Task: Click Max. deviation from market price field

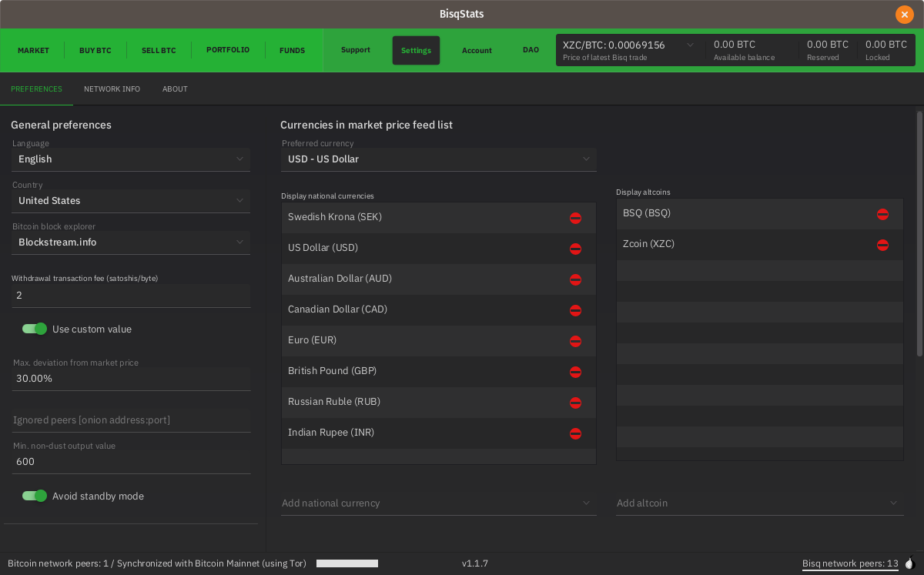Action: click(131, 379)
